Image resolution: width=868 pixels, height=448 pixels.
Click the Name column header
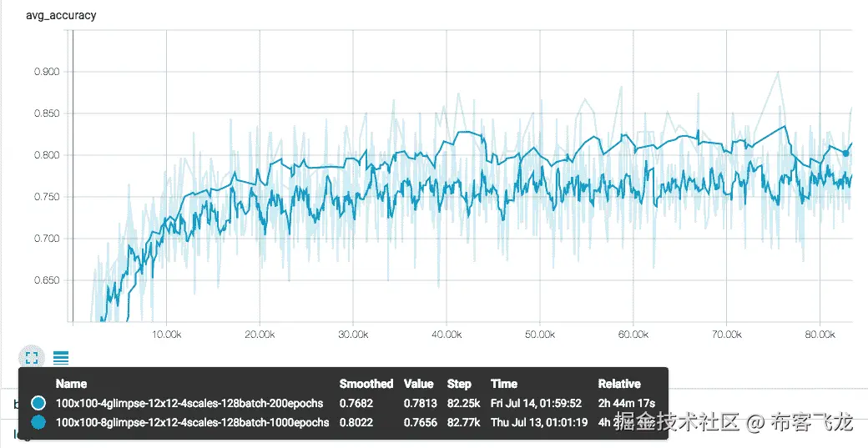tap(72, 383)
